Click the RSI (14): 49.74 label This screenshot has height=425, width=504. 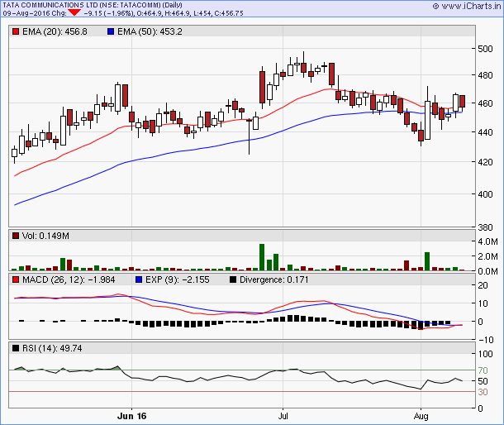click(x=52, y=348)
